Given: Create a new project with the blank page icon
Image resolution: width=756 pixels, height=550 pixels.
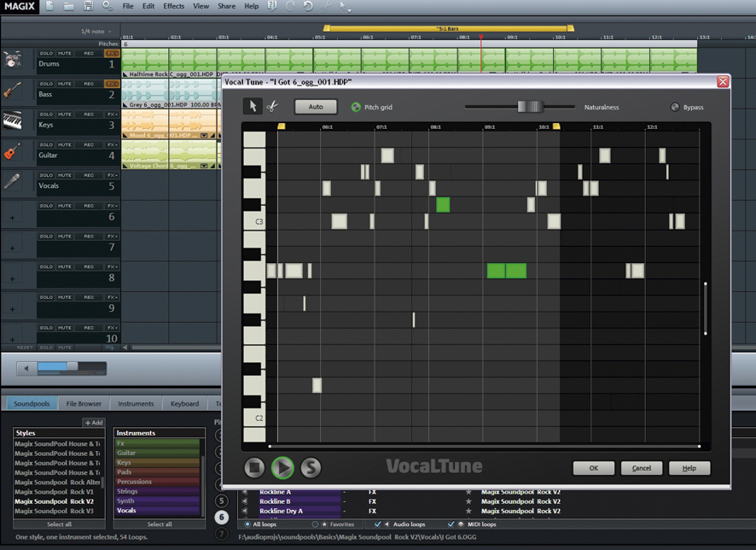Looking at the screenshot, I should 49,6.
